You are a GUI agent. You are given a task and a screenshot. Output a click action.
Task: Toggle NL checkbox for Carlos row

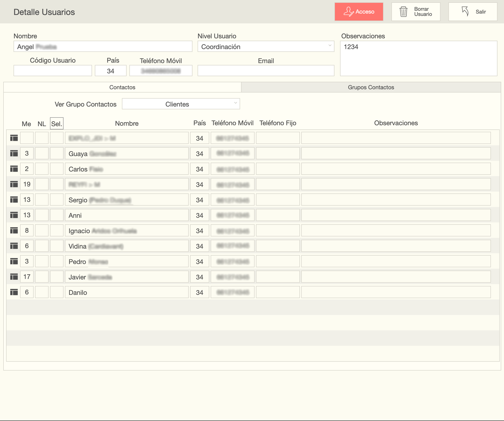pyautogui.click(x=42, y=169)
